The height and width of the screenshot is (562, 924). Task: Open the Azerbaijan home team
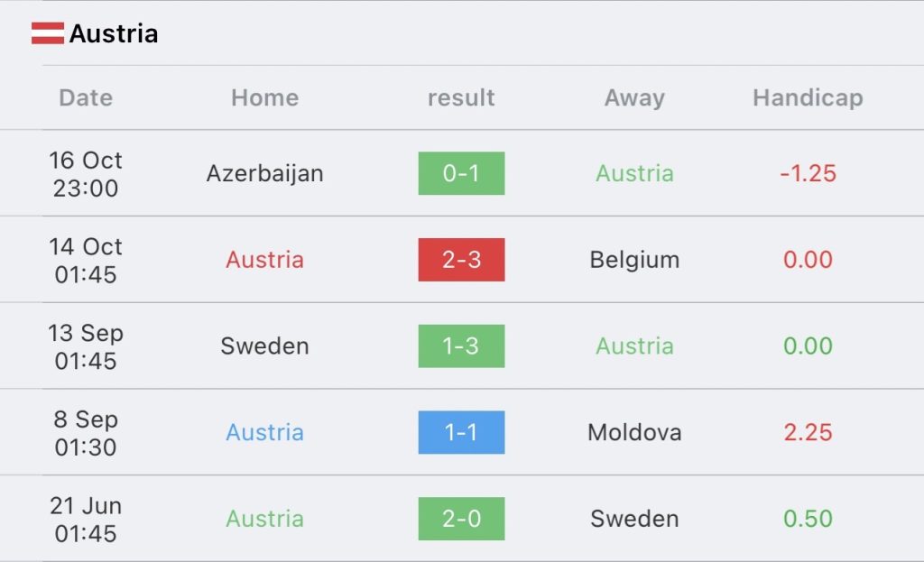coord(265,174)
